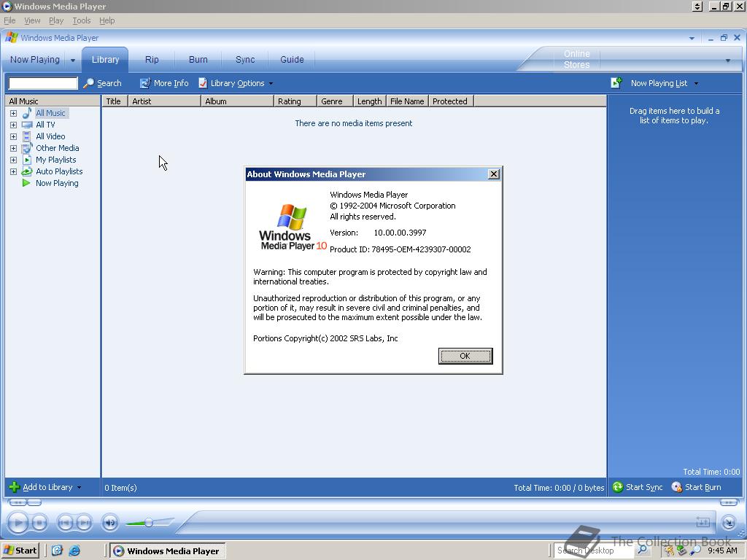Select the Now Playing green arrow icon
This screenshot has height=560, width=747.
(26, 183)
